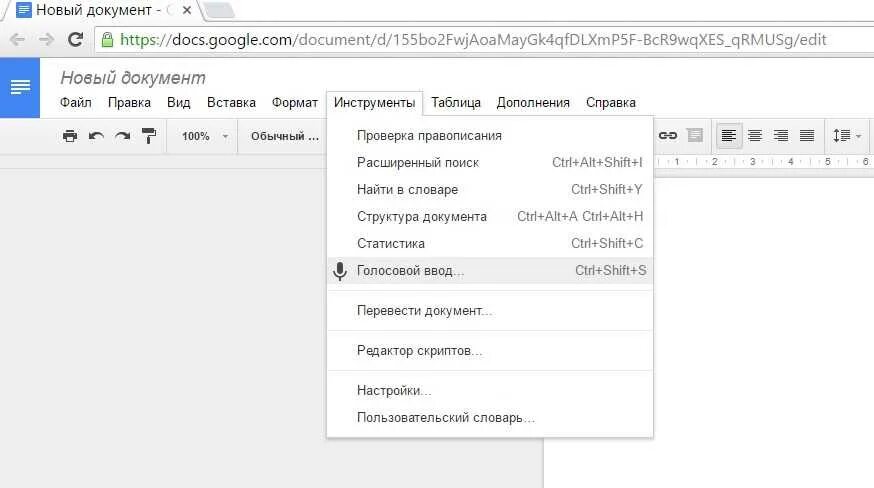Open the Вид menu
Screen dimensions: 874x488
[178, 103]
